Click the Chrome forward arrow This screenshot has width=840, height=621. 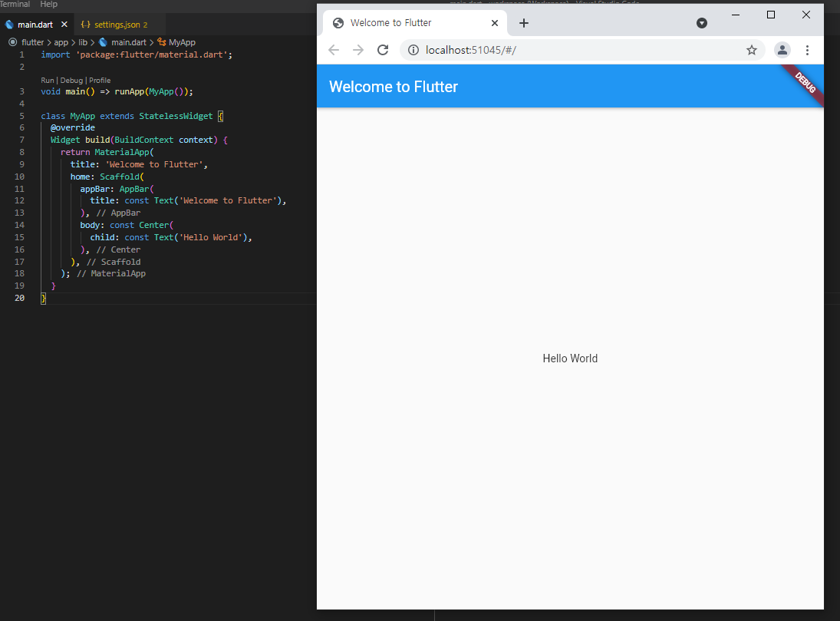point(358,50)
